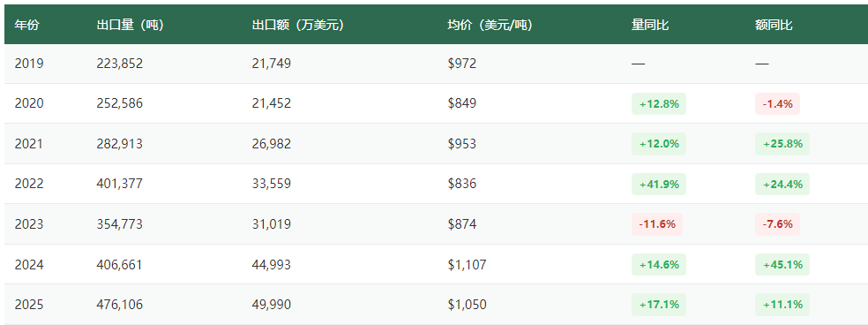The width and height of the screenshot is (868, 325).
Task: Click the +12.8% badge in 2020 row
Action: pyautogui.click(x=659, y=103)
